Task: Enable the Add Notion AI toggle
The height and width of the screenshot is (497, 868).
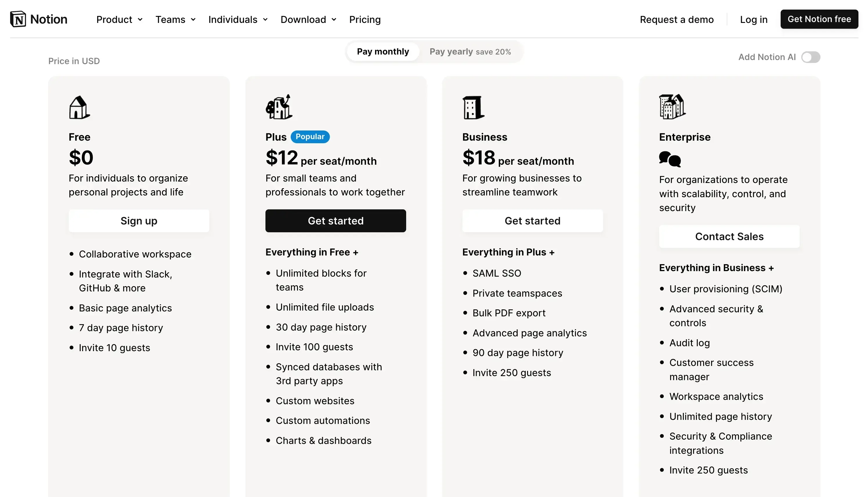Action: 811,57
